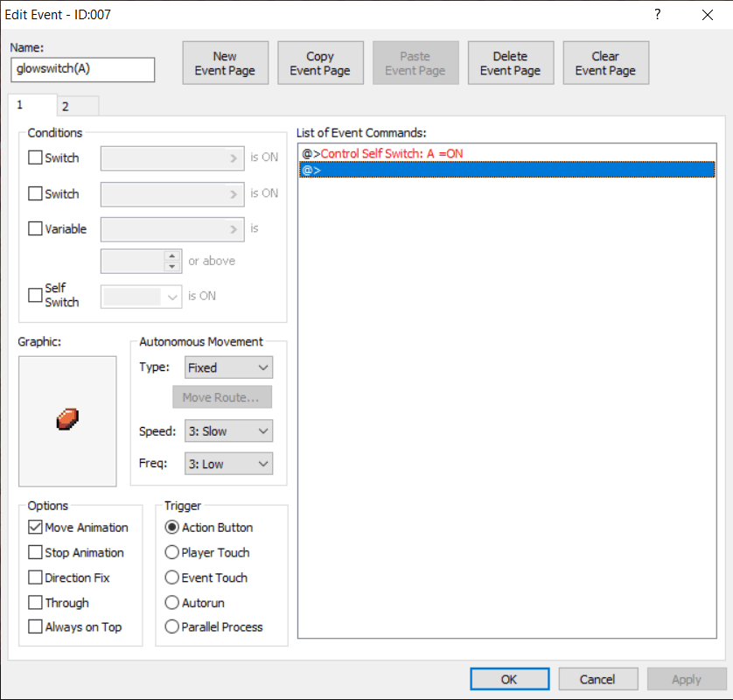Click the event graphic sprite preview
The image size is (733, 700).
click(67, 421)
